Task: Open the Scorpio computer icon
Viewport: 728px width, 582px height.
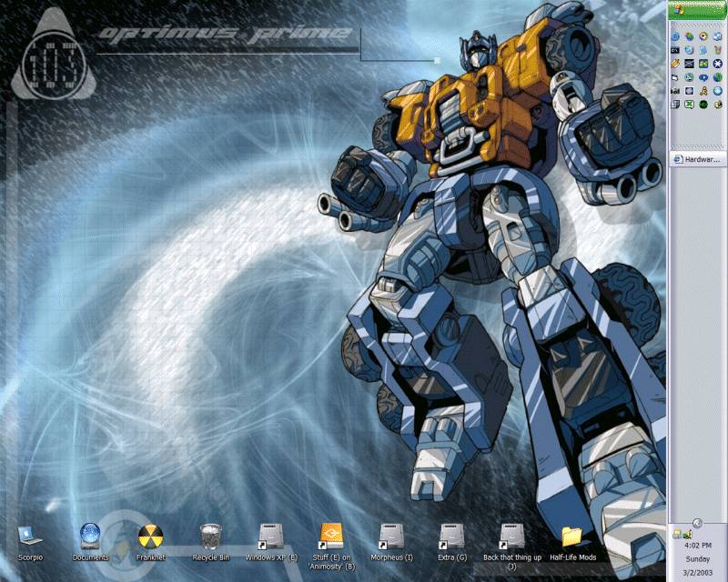Action: (x=30, y=537)
